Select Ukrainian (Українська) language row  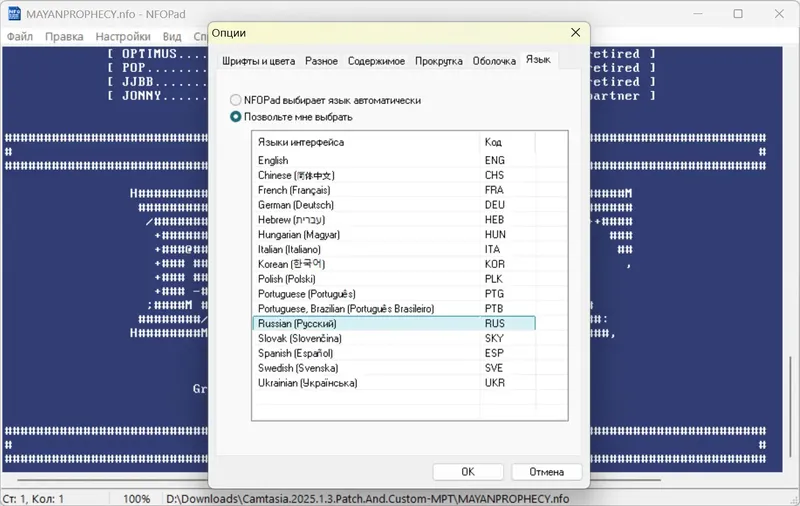pyautogui.click(x=394, y=383)
